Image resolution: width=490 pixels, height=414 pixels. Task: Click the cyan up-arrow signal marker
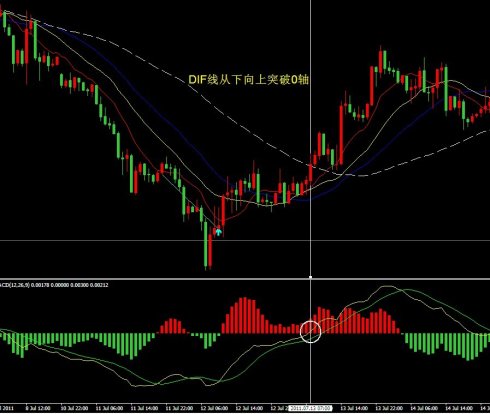point(218,232)
